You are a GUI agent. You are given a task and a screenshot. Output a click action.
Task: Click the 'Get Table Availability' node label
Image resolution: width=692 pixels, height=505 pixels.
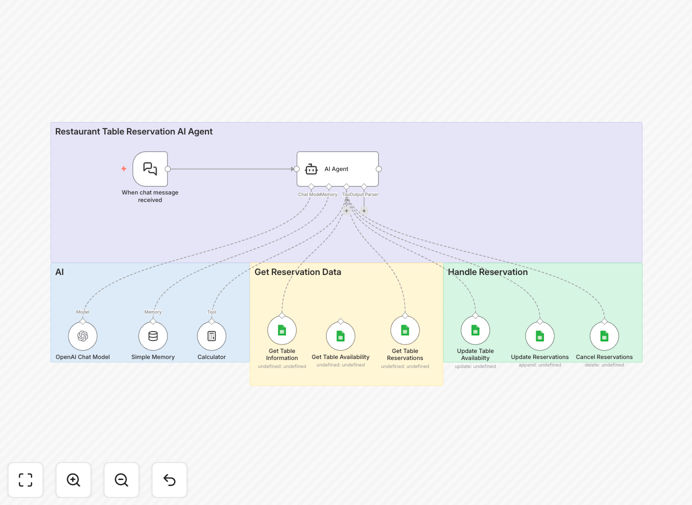click(340, 357)
